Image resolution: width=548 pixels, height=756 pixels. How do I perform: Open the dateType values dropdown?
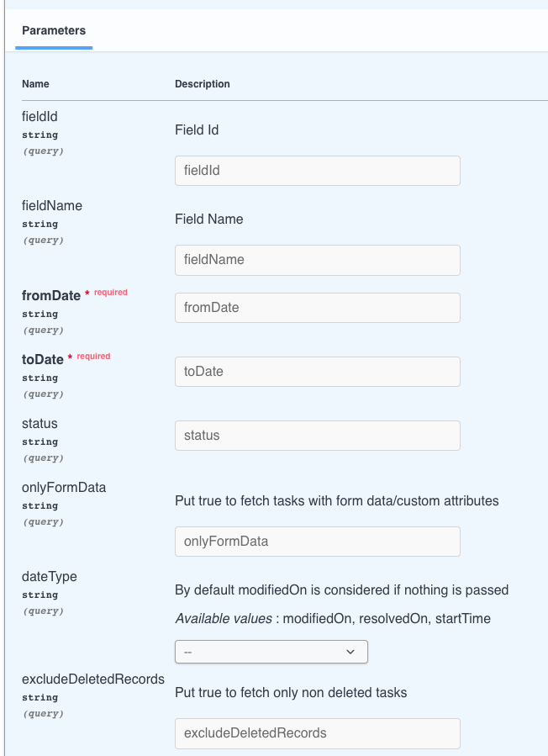271,652
